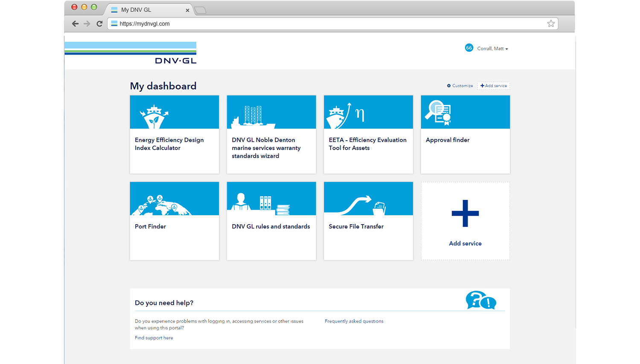This screenshot has height=364, width=640.
Task: Click the EETA - Efficiency Evaluation Tool title
Action: [368, 144]
